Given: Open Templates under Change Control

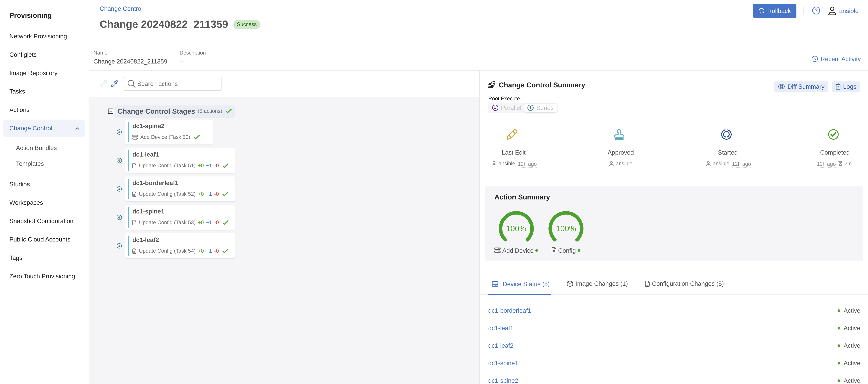Looking at the screenshot, I should (x=30, y=164).
